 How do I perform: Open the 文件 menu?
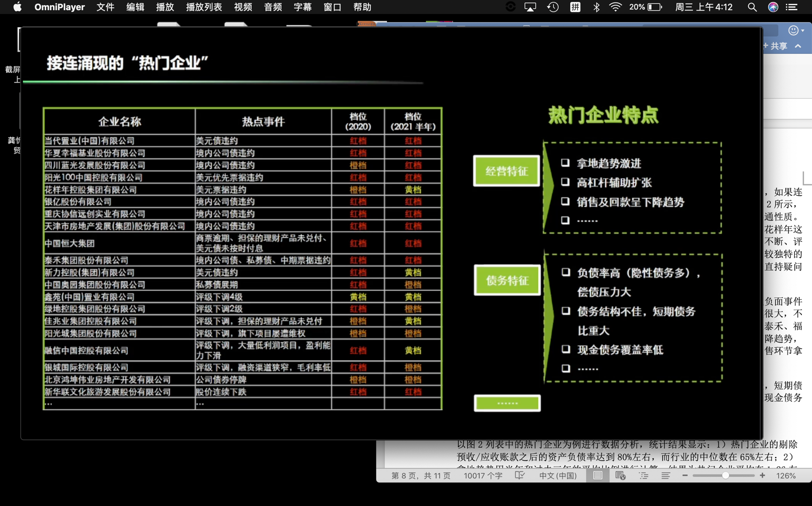coord(105,7)
